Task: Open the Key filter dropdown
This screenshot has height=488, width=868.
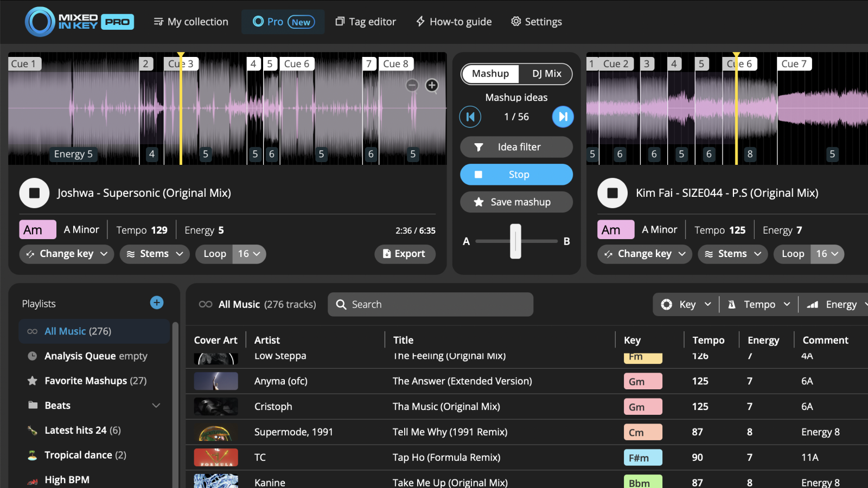Action: (x=686, y=305)
